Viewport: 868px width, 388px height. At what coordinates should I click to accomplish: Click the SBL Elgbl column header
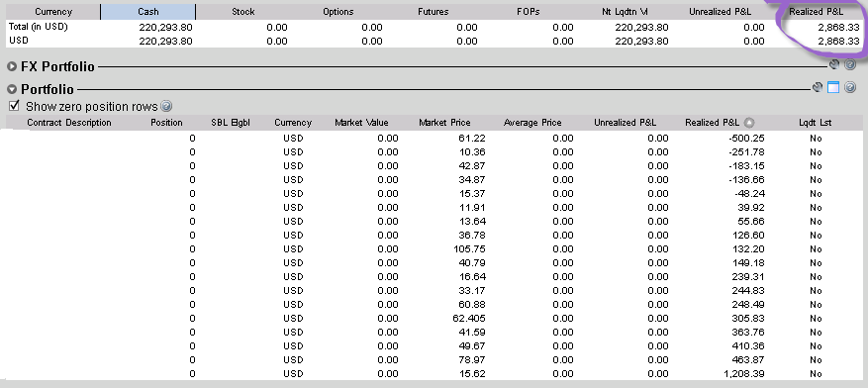click(231, 123)
